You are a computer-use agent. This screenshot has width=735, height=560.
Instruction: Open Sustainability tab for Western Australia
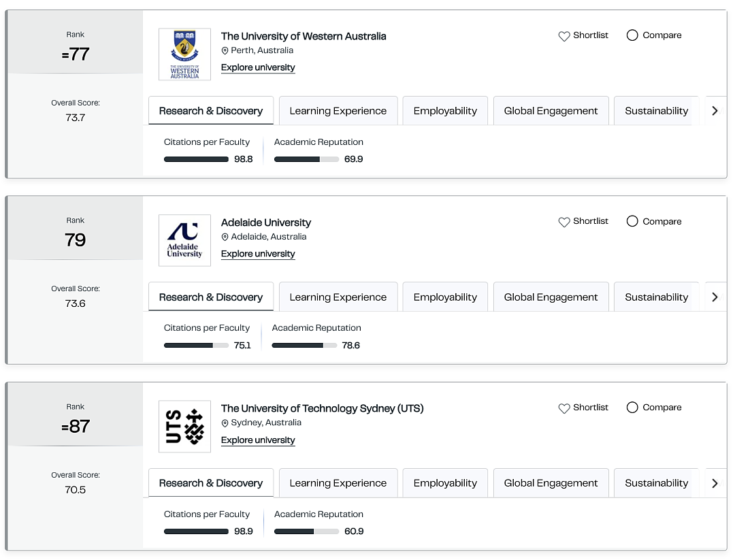coord(656,111)
